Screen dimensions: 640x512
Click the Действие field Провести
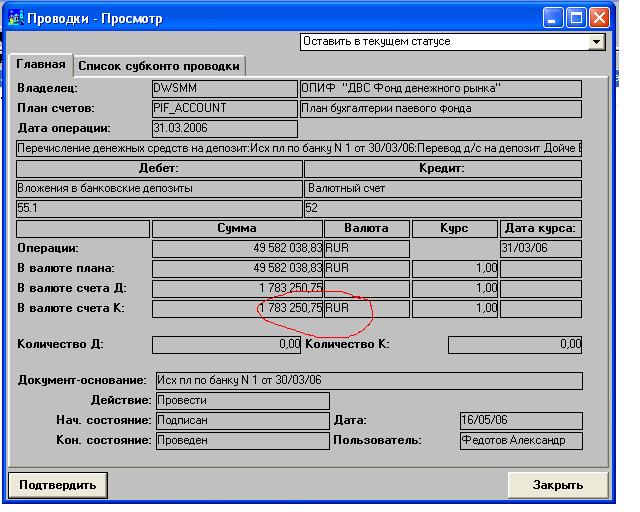[242, 401]
